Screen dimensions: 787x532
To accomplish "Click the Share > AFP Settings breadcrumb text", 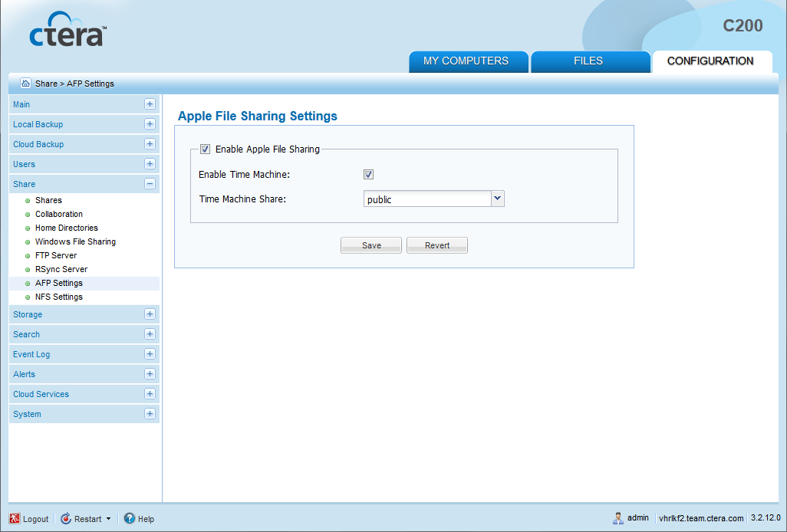I will tap(74, 84).
